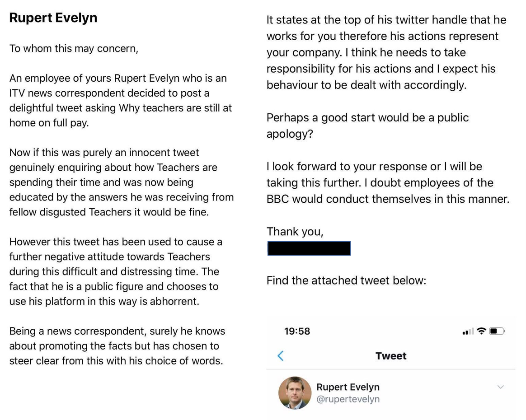The width and height of the screenshot is (526, 420).
Task: Click the Rupert Evelyn display name in tweet
Action: coord(348,387)
